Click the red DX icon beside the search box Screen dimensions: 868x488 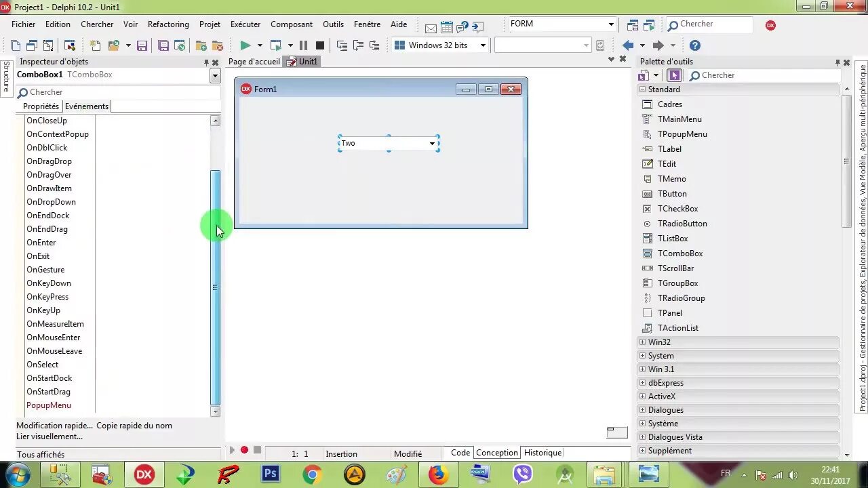(770, 25)
